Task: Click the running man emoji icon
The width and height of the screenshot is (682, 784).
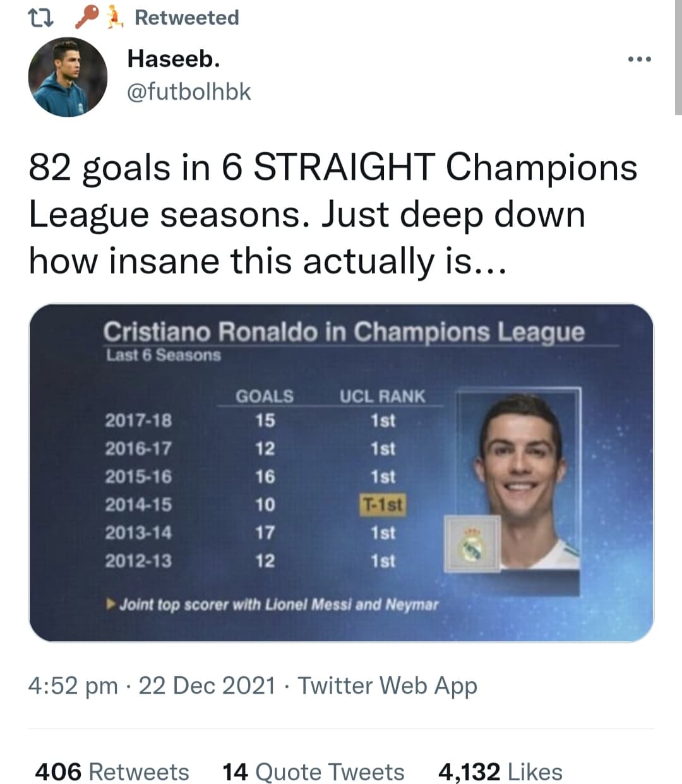Action: (x=114, y=18)
